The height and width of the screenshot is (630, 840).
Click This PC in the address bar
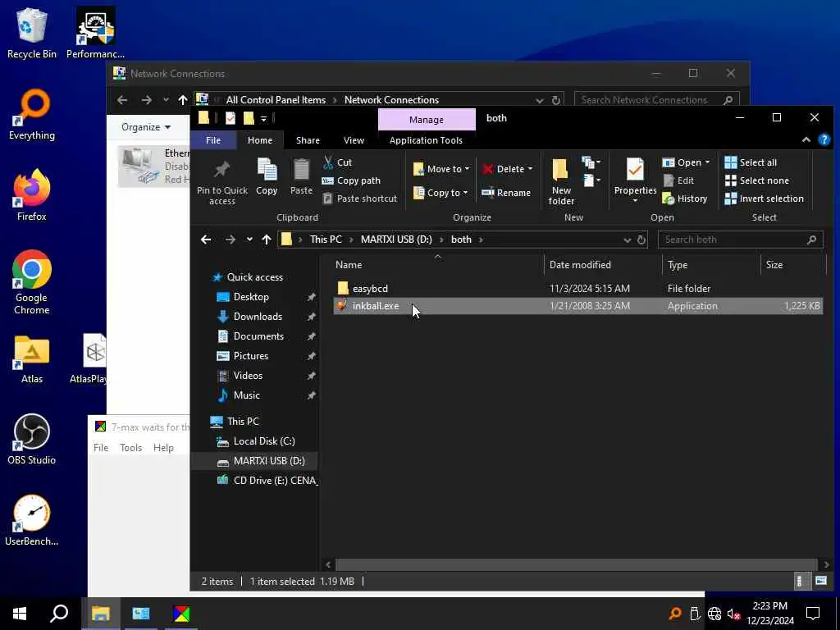tap(326, 239)
